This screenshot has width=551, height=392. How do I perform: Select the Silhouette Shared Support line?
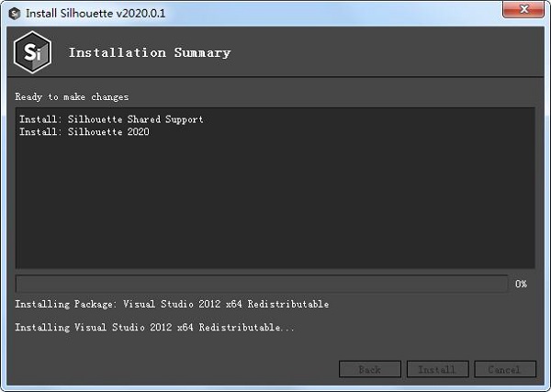coord(111,119)
